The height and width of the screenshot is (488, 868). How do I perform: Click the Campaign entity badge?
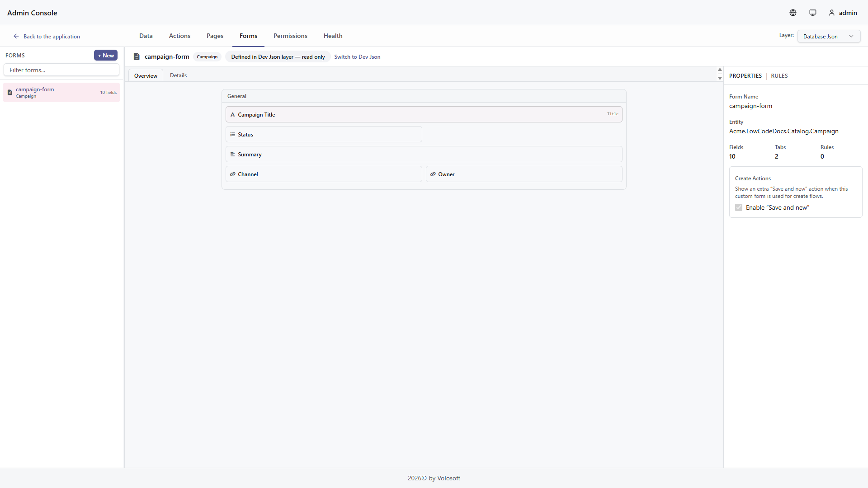pyautogui.click(x=207, y=57)
